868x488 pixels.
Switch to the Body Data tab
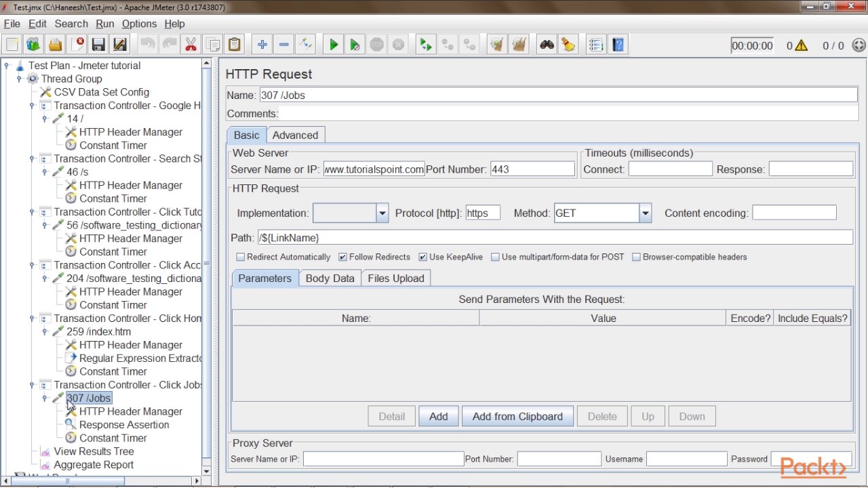tap(330, 278)
